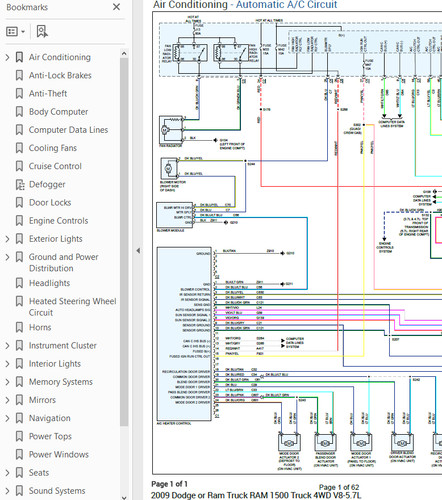
Task: Click the Power Tops bookmark icon
Action: point(19,436)
